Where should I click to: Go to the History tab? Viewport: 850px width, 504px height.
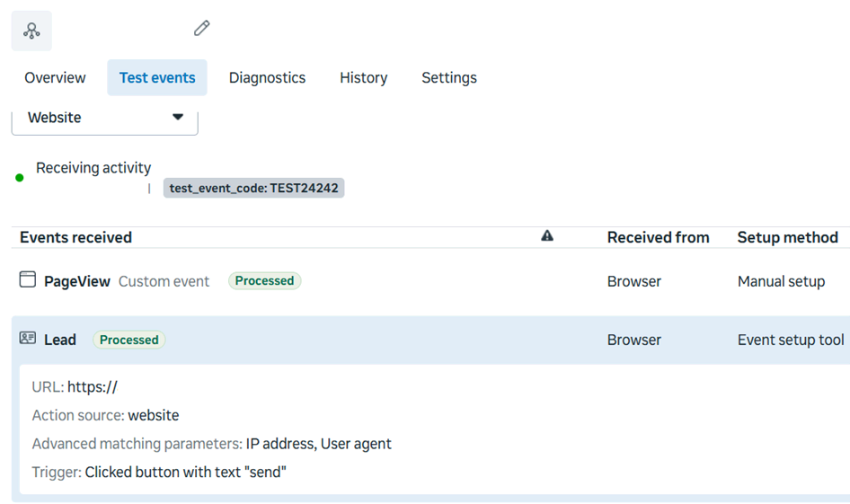point(364,77)
